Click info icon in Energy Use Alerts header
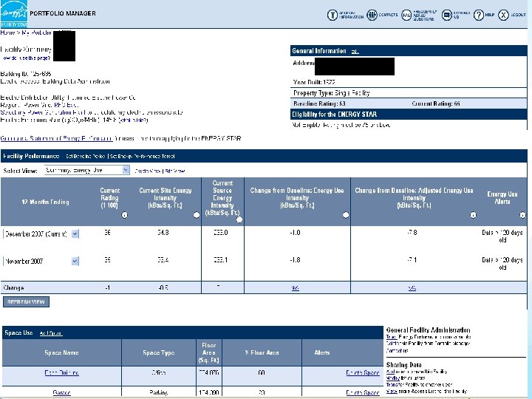The height and width of the screenshot is (399, 532). click(522, 215)
